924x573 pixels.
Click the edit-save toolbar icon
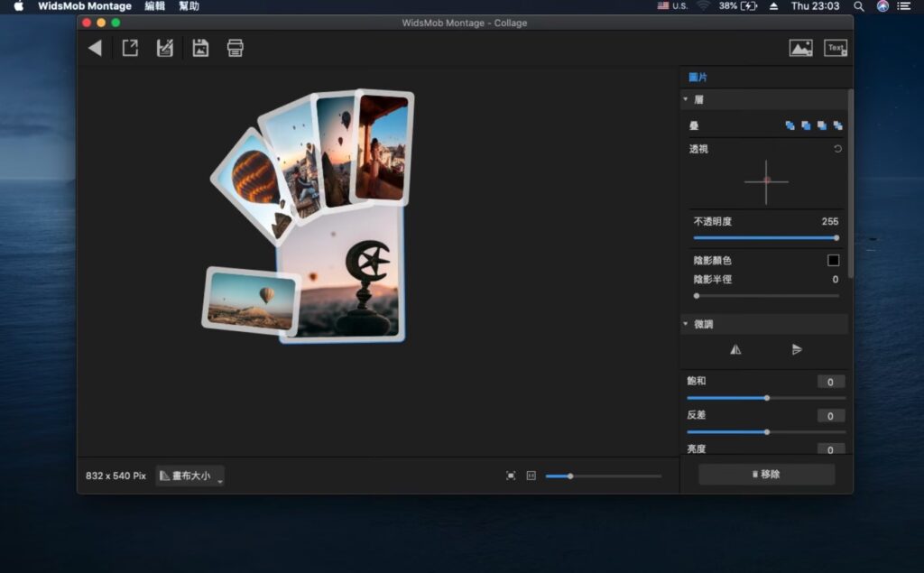click(164, 47)
